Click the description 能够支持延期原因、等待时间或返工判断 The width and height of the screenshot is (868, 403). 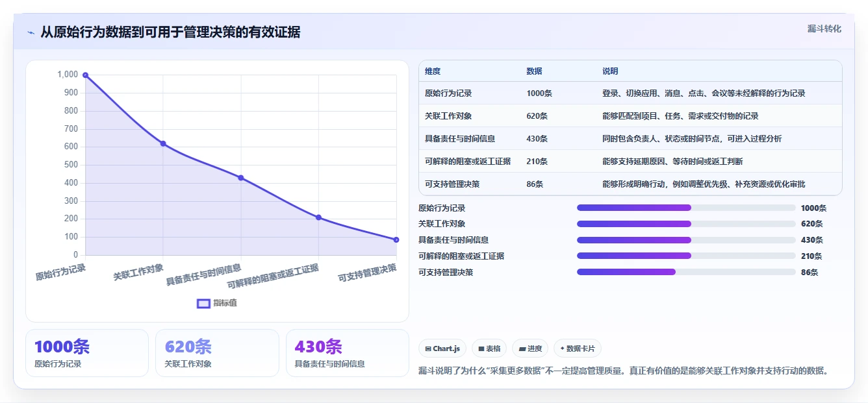click(x=672, y=162)
